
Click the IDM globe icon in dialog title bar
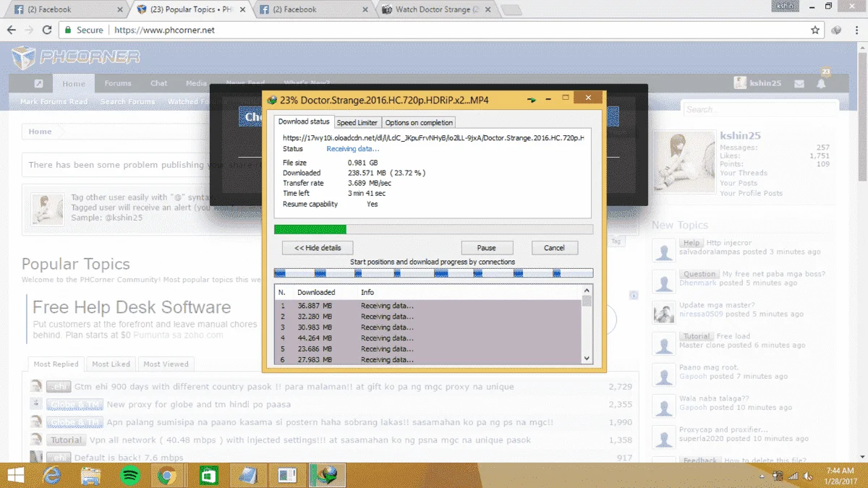coord(272,100)
